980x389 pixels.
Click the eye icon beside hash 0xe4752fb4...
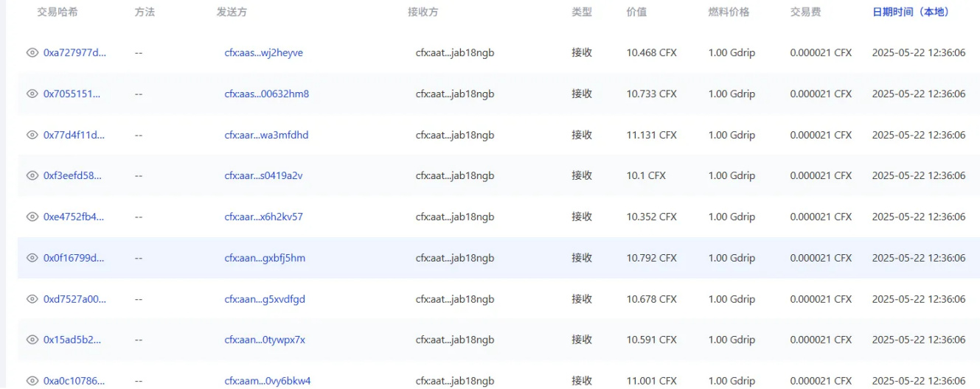tap(32, 217)
